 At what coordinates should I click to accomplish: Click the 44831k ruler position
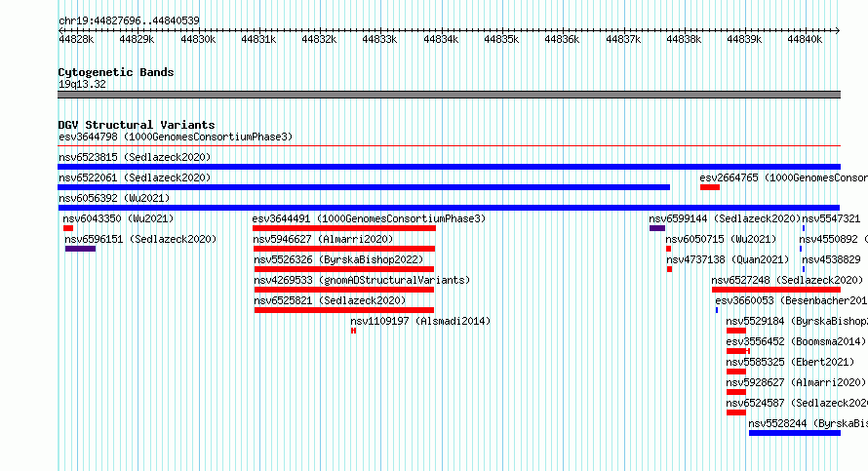(x=258, y=39)
